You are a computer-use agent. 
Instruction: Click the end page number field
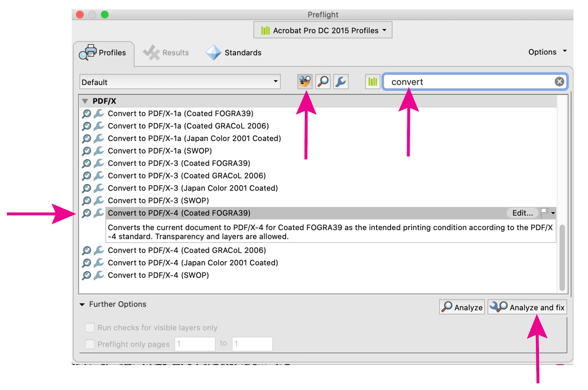click(252, 344)
